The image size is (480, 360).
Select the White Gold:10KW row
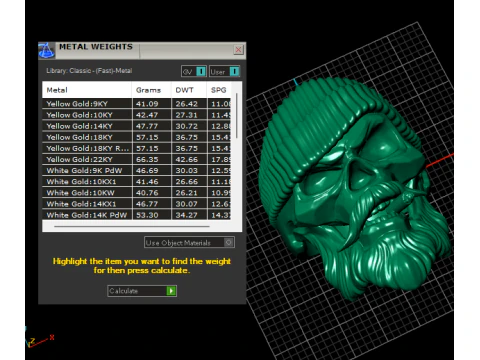(137, 193)
